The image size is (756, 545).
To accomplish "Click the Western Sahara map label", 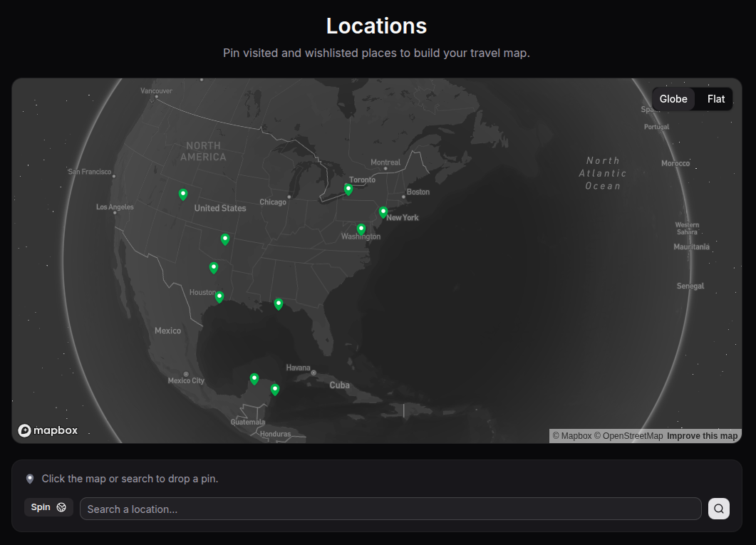I will point(687,229).
